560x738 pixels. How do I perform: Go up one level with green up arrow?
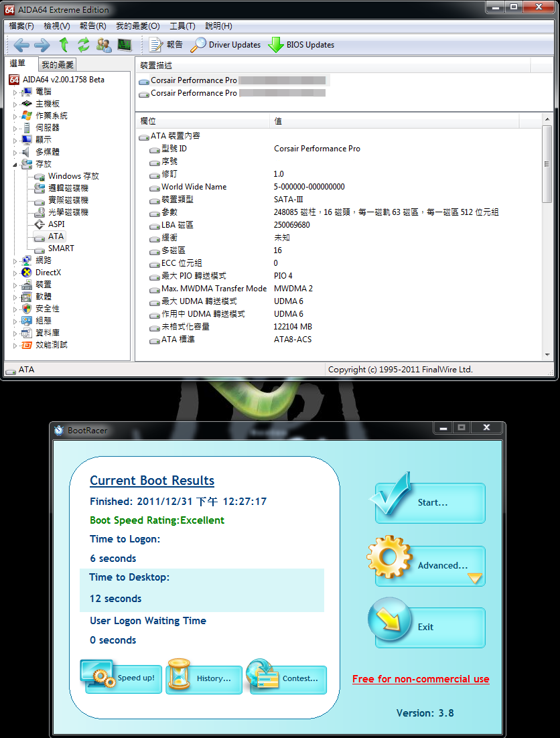(64, 45)
